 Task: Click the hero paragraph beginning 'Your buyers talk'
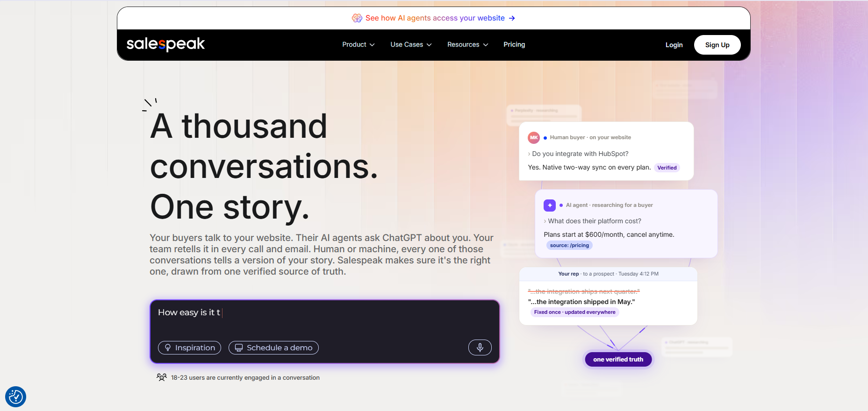point(322,255)
